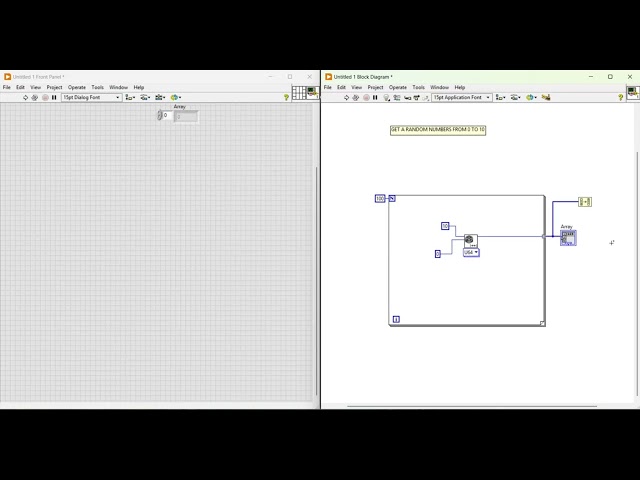Open 15pt Application Font dropdown
This screenshot has height=480, width=640.
[462, 98]
